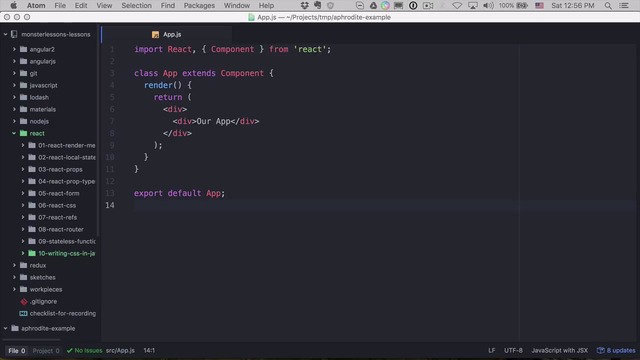
Task: Open the Apple menu
Action: tap(13, 5)
